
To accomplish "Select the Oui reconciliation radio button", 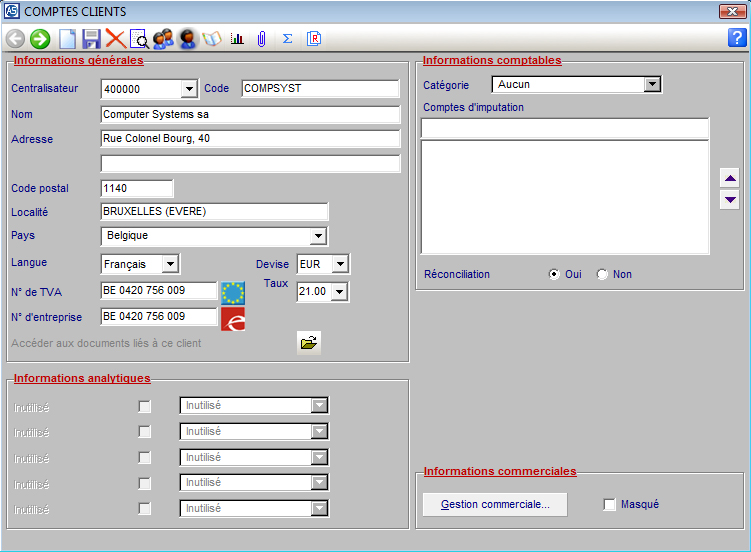I will (x=554, y=275).
